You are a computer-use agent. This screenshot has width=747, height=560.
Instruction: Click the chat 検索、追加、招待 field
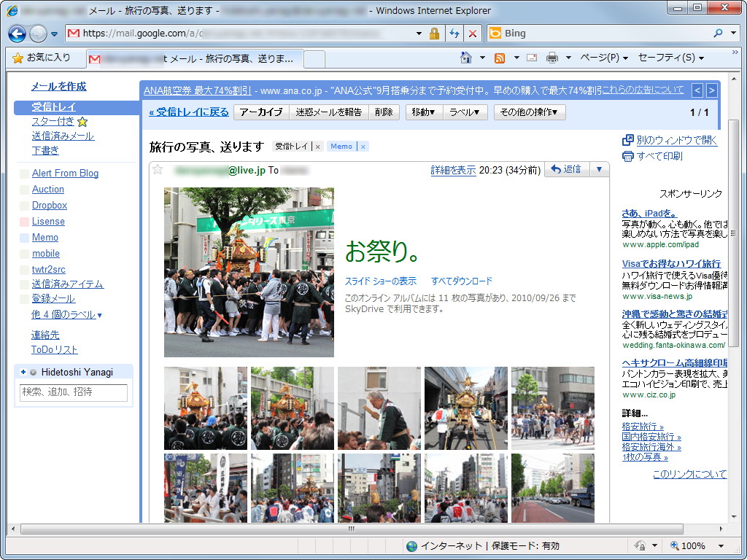click(x=74, y=392)
